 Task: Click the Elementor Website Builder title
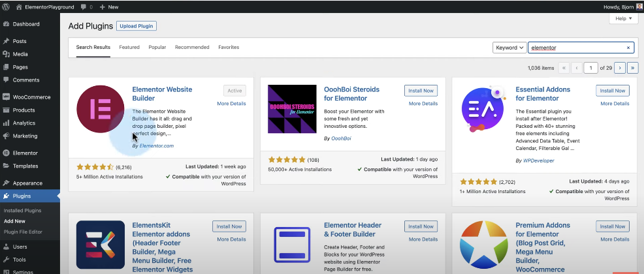coord(162,94)
